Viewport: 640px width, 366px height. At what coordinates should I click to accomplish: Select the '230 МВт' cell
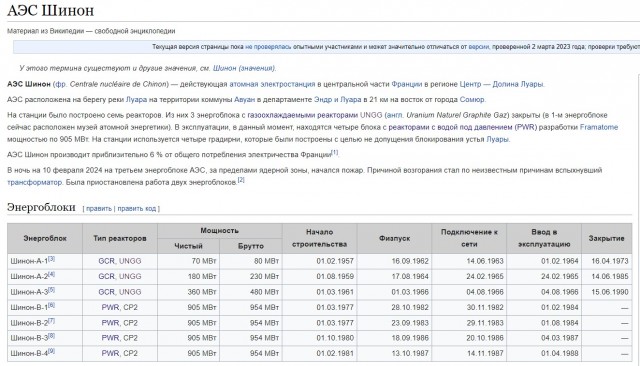coord(251,277)
